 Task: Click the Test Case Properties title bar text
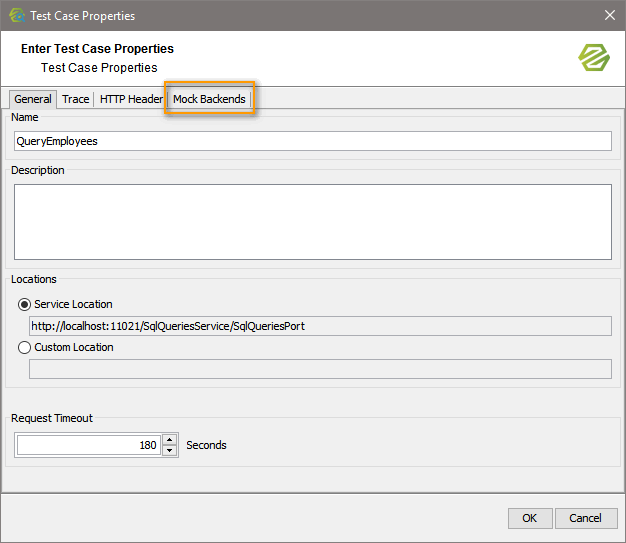point(82,15)
